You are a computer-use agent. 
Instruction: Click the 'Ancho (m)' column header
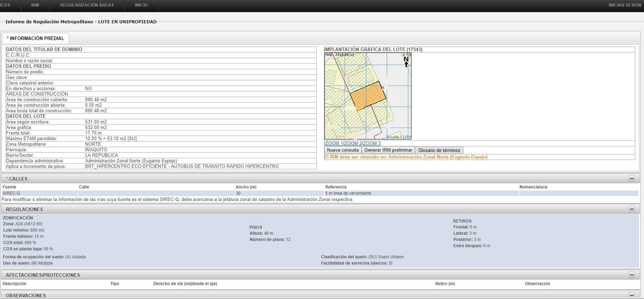pos(246,187)
